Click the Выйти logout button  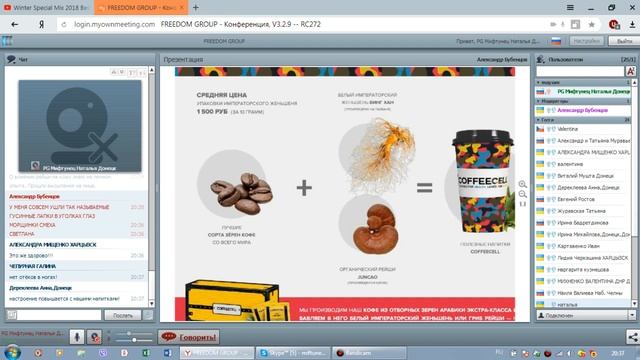click(x=624, y=41)
